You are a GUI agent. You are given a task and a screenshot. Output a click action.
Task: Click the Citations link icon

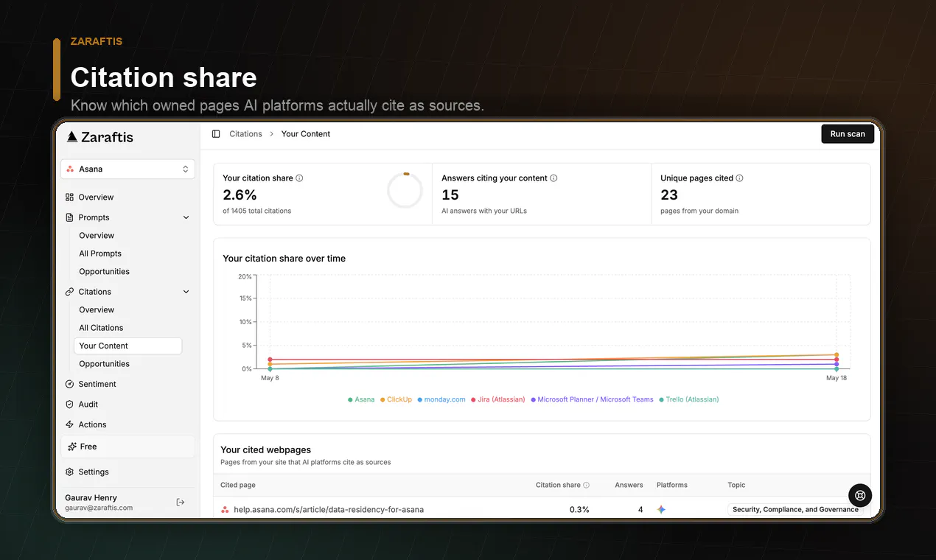[69, 292]
